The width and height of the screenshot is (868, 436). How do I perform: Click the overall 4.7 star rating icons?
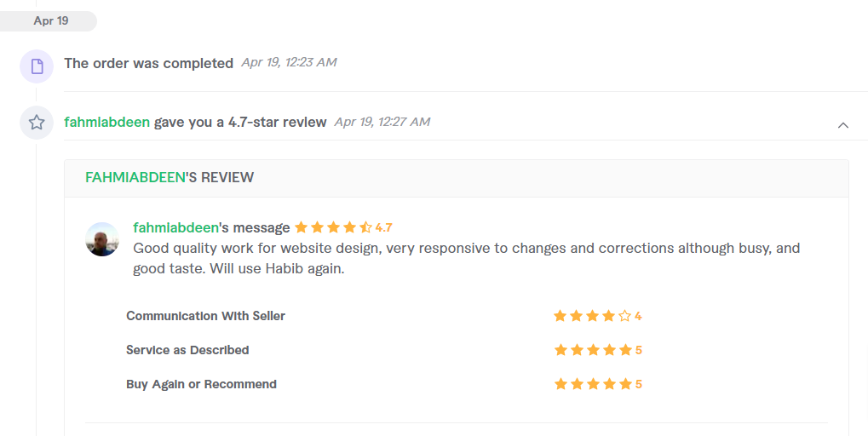[x=333, y=227]
